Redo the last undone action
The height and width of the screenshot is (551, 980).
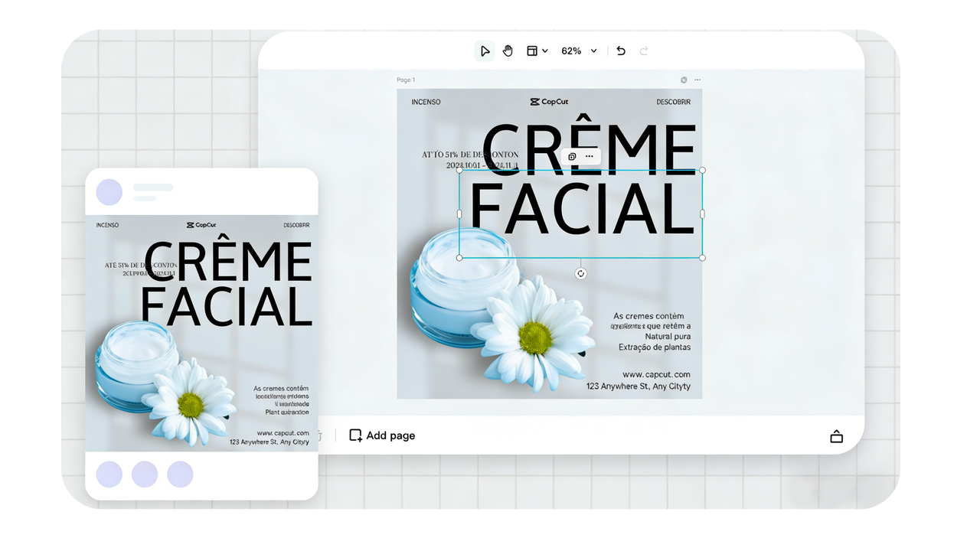[644, 51]
